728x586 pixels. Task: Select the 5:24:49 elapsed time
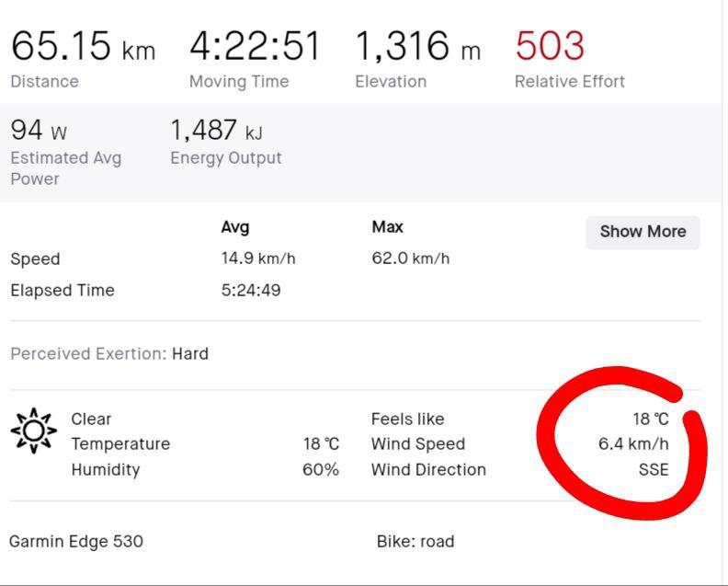pos(251,290)
